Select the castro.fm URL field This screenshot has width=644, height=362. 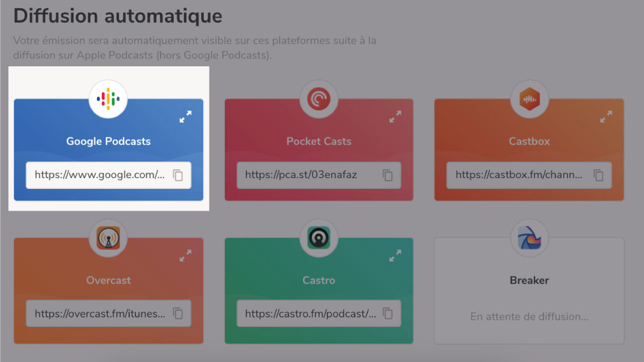(x=318, y=314)
